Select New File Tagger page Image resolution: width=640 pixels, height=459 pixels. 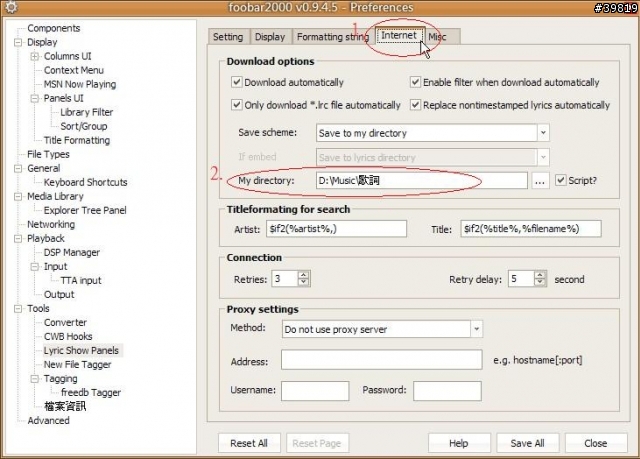pos(77,365)
